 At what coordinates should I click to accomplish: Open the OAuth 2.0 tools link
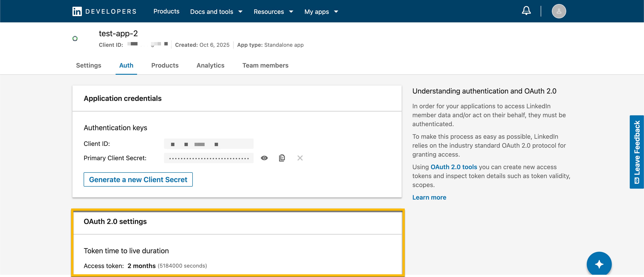(x=453, y=167)
